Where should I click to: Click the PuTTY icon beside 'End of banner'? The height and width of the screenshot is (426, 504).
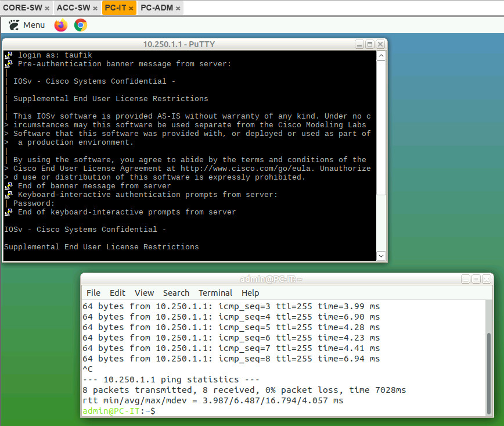tap(9, 187)
